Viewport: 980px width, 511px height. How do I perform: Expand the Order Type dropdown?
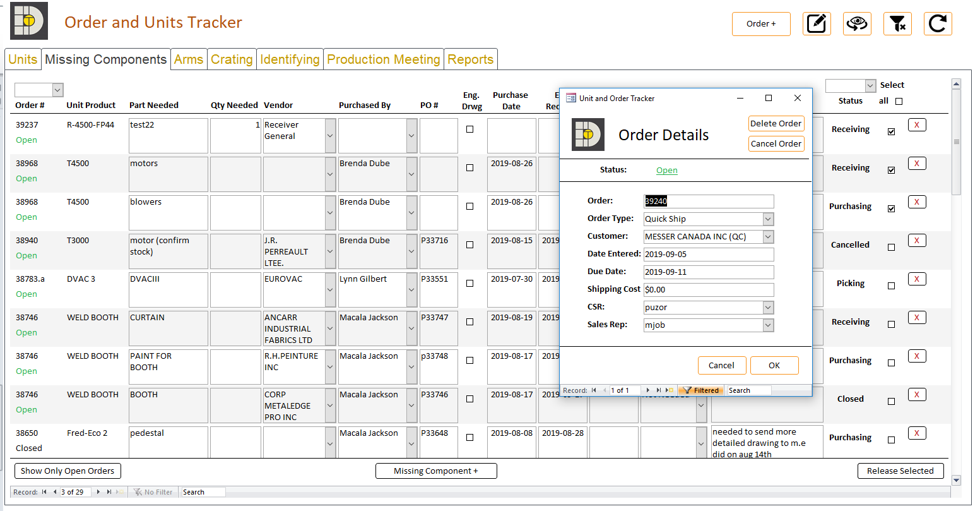[x=768, y=219]
